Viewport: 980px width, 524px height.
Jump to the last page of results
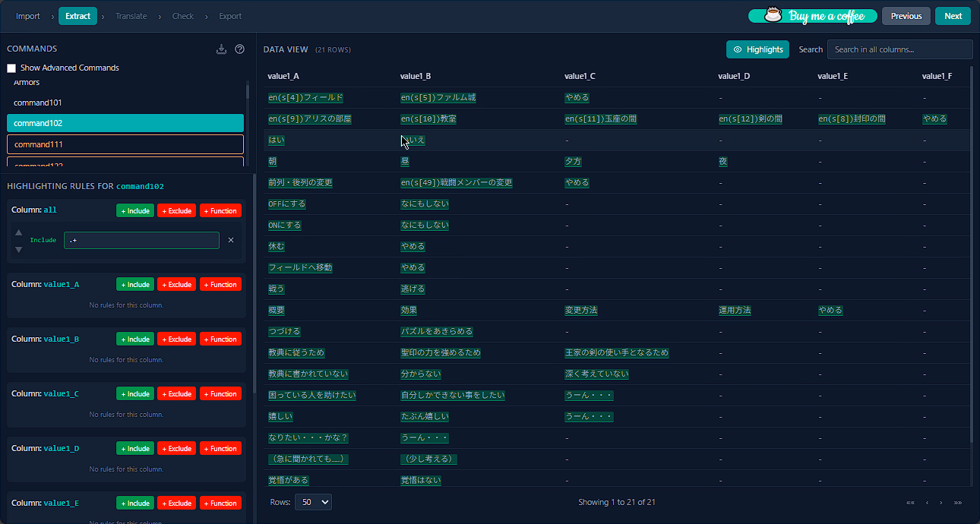coord(957,503)
